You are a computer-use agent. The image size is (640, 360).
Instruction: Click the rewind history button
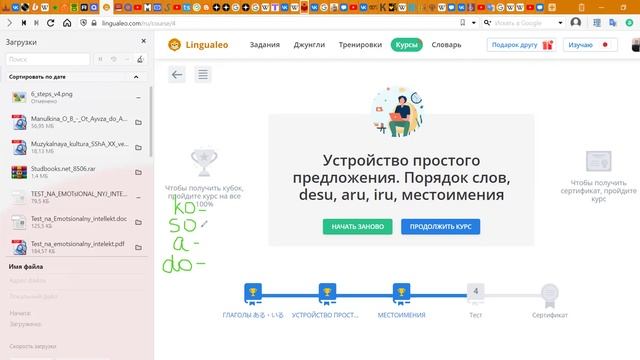(x=24, y=23)
